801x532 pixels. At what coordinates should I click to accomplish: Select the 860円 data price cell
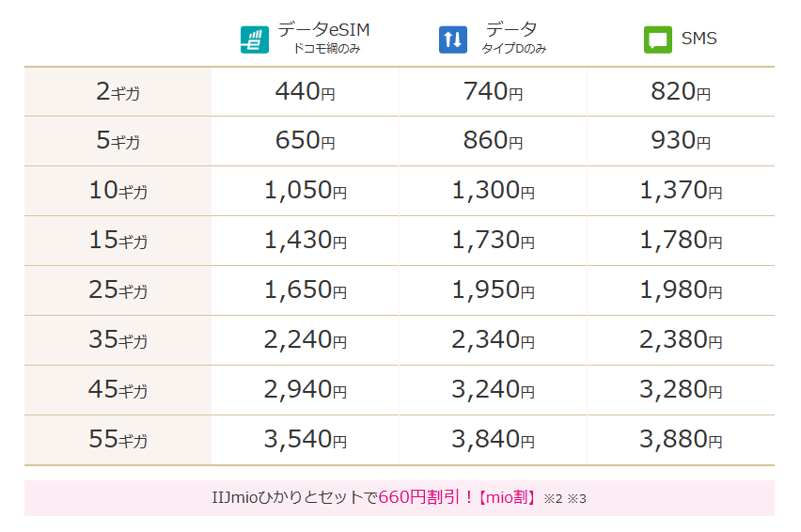pos(493,142)
